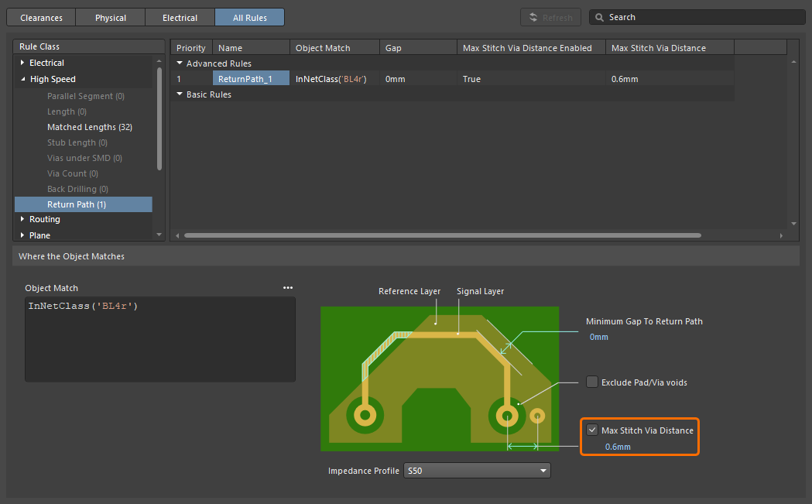Collapse the High Speed rule class
Screen dimensions: 812x504
point(22,79)
